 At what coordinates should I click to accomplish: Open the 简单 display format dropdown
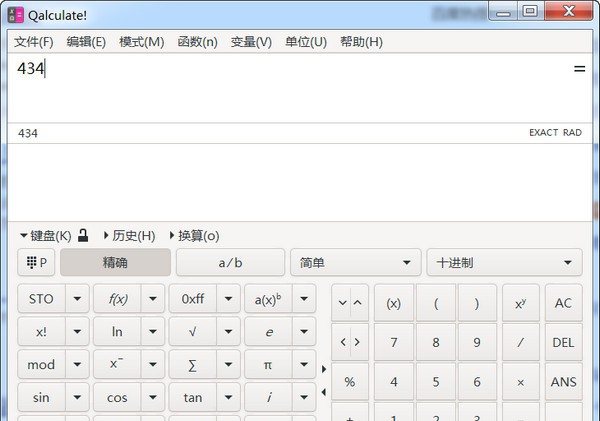355,263
